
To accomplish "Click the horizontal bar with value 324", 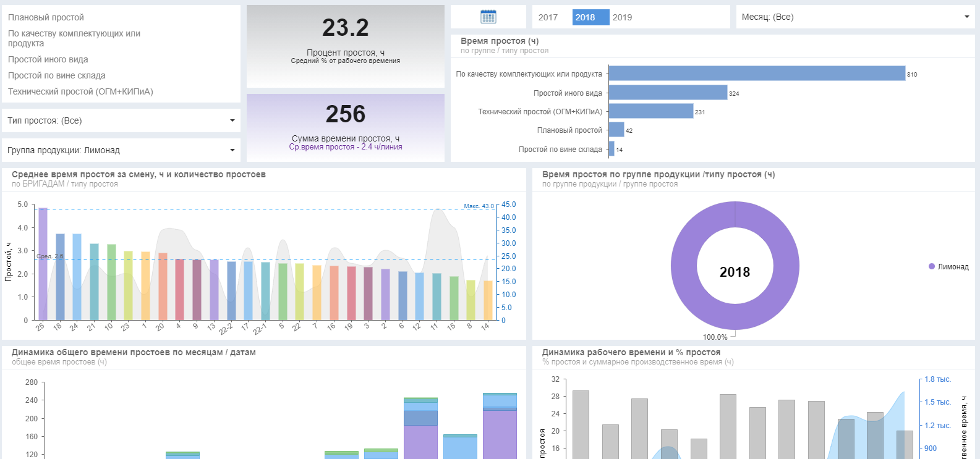I will (x=668, y=93).
